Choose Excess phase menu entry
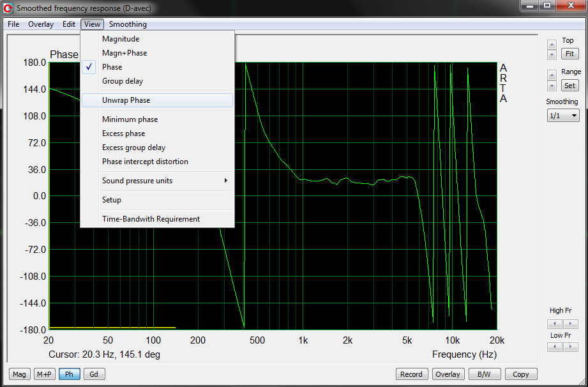 click(x=158, y=133)
